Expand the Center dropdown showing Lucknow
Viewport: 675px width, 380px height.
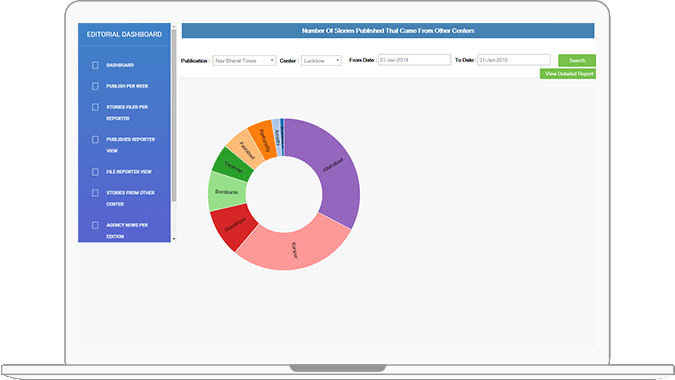pyautogui.click(x=321, y=61)
